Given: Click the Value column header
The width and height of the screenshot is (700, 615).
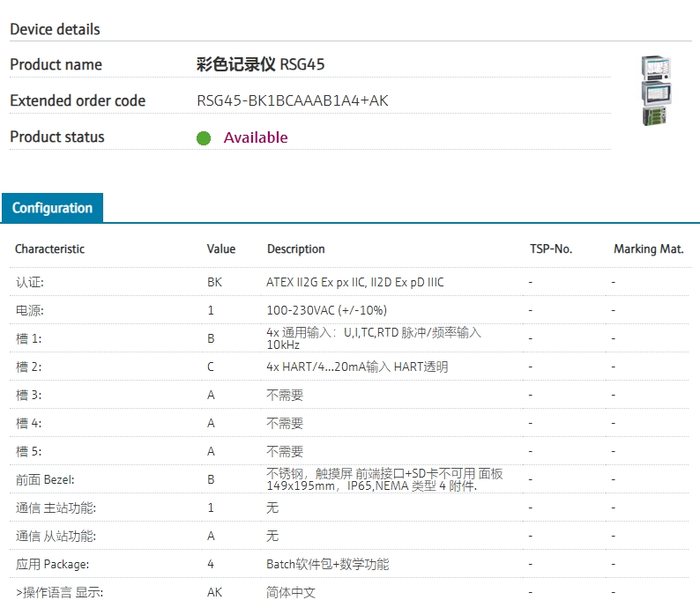Looking at the screenshot, I should pyautogui.click(x=220, y=249).
